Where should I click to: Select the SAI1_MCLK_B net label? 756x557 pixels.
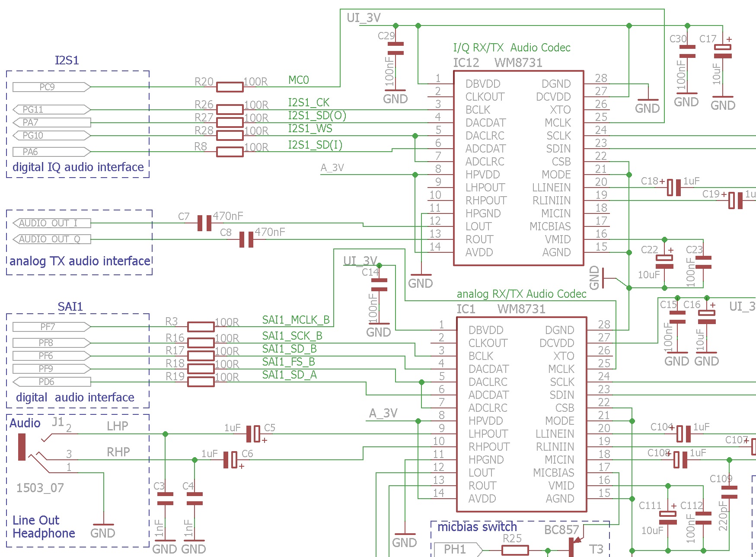[296, 320]
